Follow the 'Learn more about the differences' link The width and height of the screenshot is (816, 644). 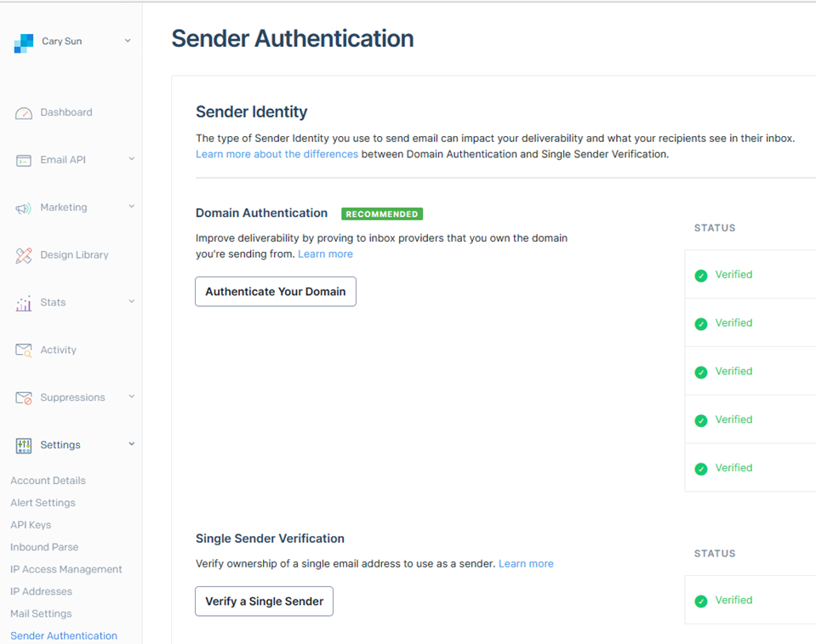coord(277,154)
